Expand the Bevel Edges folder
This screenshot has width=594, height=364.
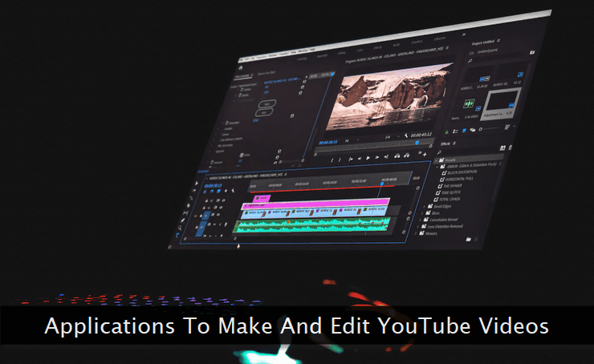[x=425, y=207]
